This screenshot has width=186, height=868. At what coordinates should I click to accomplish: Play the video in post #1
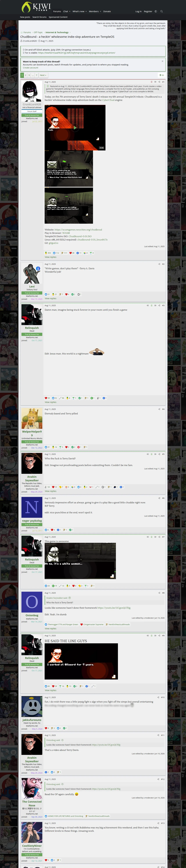[75, 128]
